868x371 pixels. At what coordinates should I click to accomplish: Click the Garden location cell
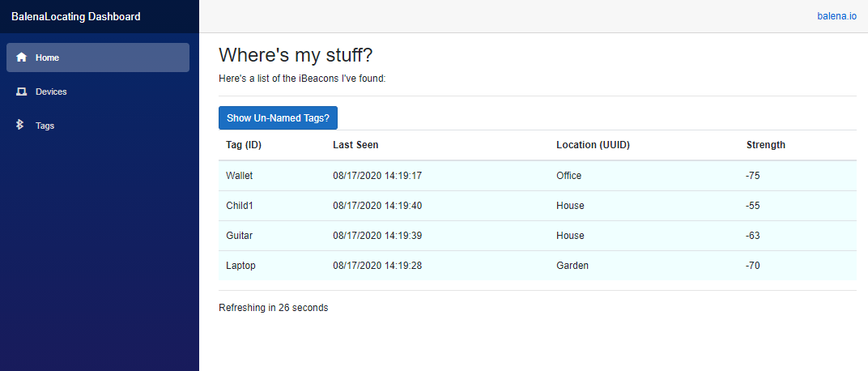pyautogui.click(x=572, y=266)
